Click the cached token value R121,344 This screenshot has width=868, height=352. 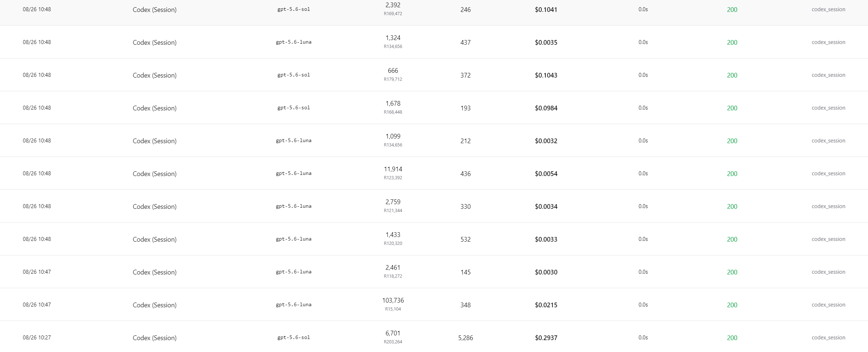[x=393, y=211]
